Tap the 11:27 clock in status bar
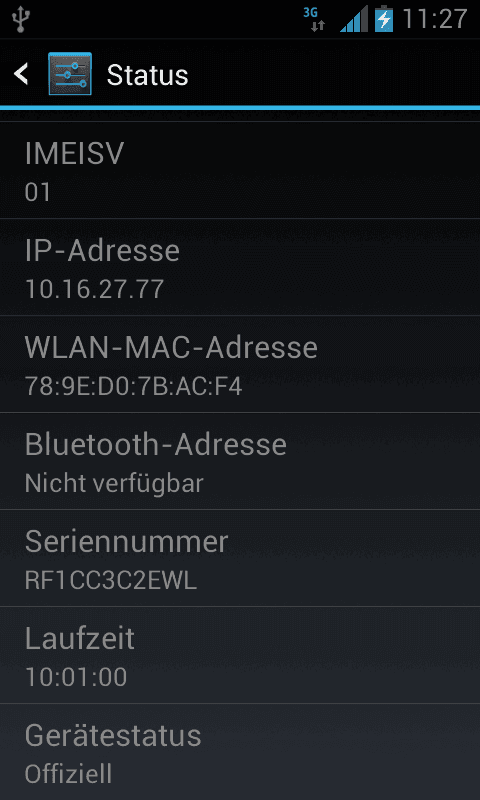480x800 pixels. tap(435, 19)
